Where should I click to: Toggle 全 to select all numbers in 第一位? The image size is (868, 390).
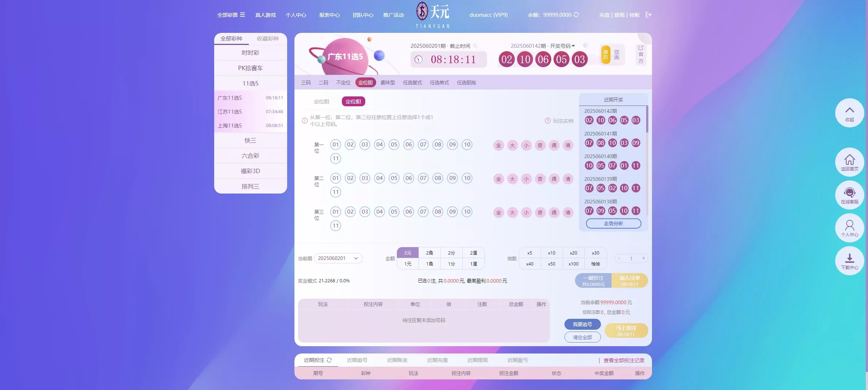point(498,145)
